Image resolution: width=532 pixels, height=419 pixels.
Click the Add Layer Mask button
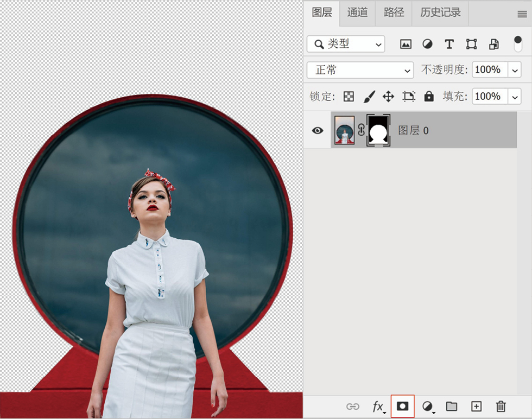[x=402, y=406]
